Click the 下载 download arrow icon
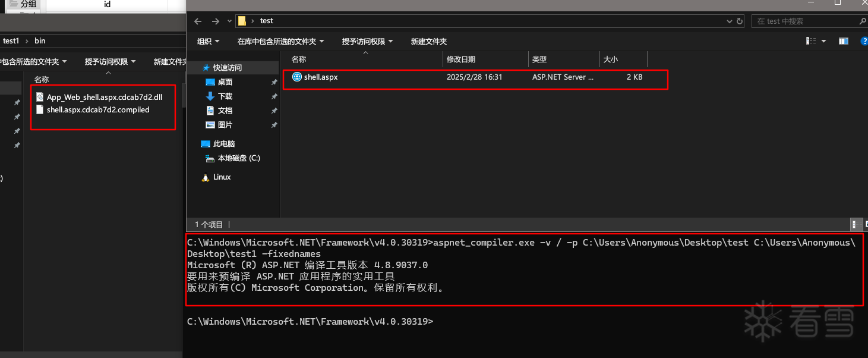Screen dimensions: 868x358 coord(210,96)
